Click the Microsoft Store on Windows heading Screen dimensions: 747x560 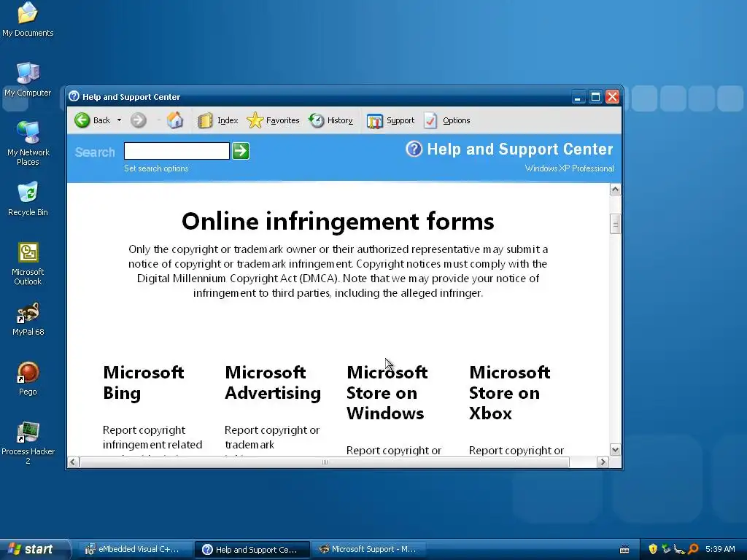(x=387, y=393)
